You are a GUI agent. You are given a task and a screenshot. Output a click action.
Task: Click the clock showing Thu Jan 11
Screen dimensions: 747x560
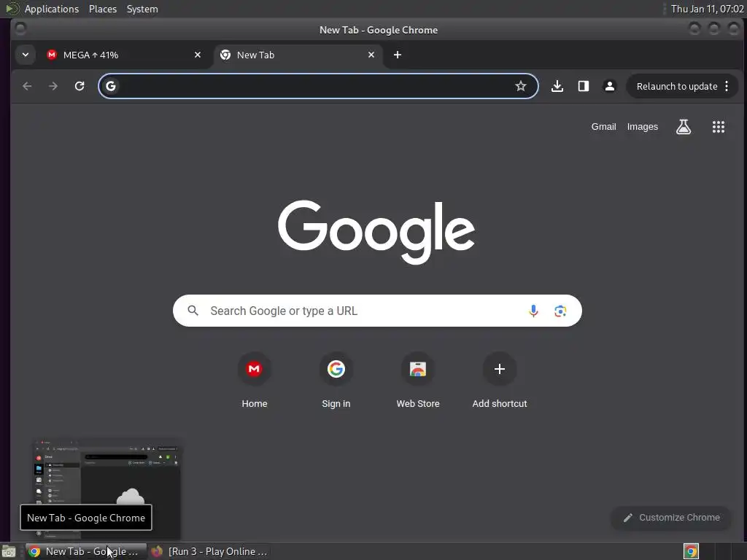pyautogui.click(x=707, y=9)
